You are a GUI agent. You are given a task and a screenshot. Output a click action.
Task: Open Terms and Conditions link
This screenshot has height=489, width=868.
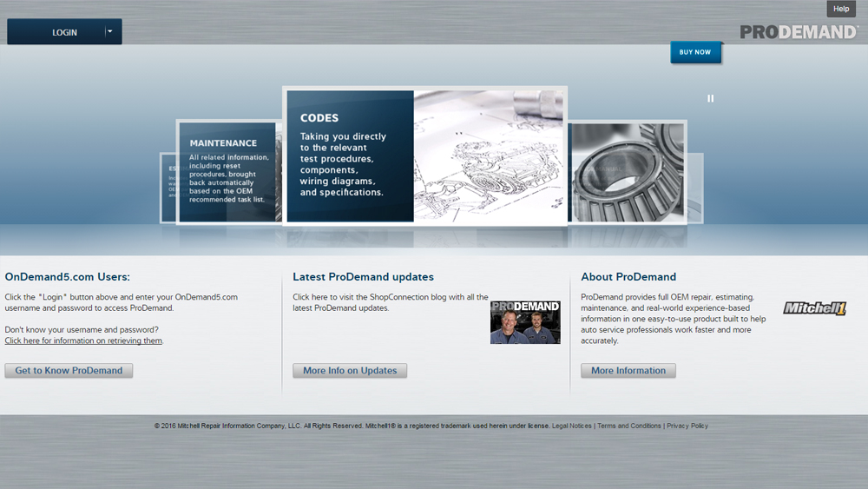click(x=628, y=426)
